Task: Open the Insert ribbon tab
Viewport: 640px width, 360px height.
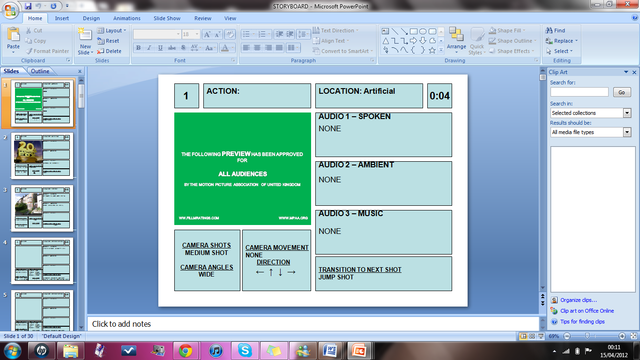Action: (x=62, y=18)
